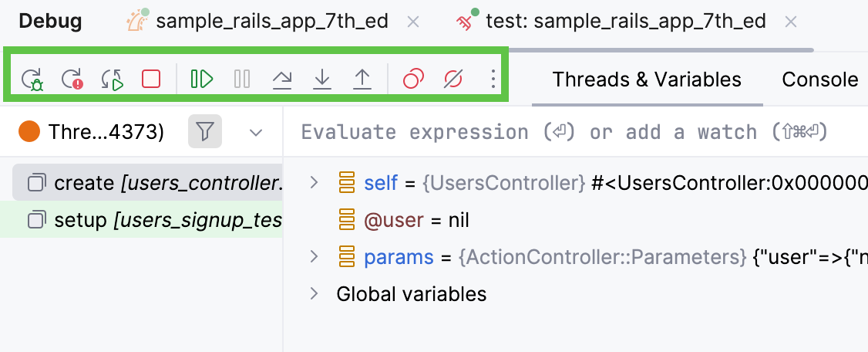Click the Rerun debug icon
Viewport: 868px width, 352px height.
click(32, 79)
